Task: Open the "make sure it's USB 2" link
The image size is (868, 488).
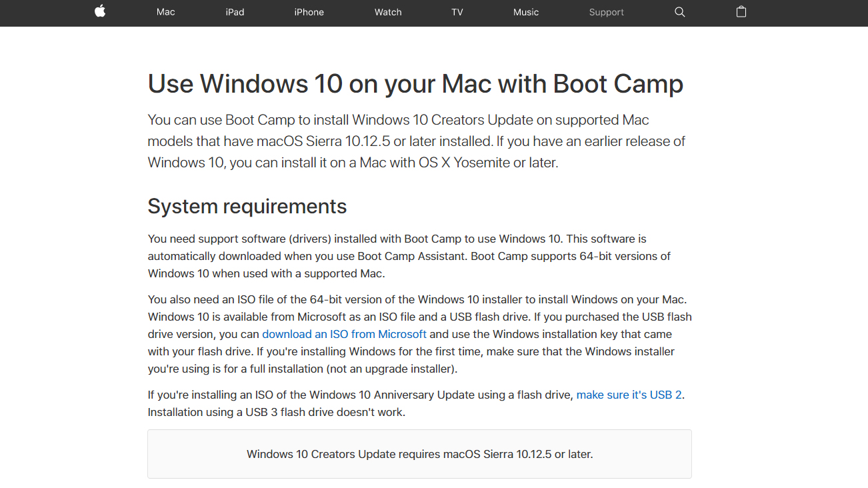Action: coord(629,395)
